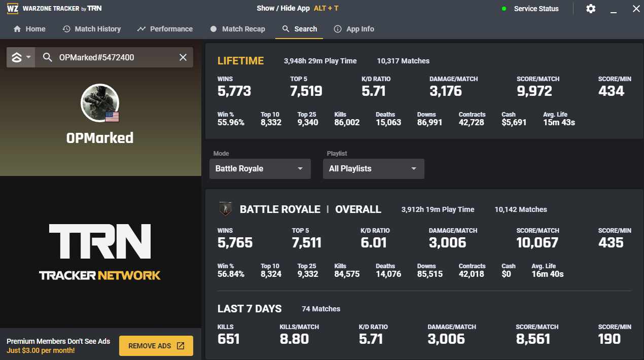The image size is (644, 360).
Task: Select the Search tab
Action: pos(300,29)
